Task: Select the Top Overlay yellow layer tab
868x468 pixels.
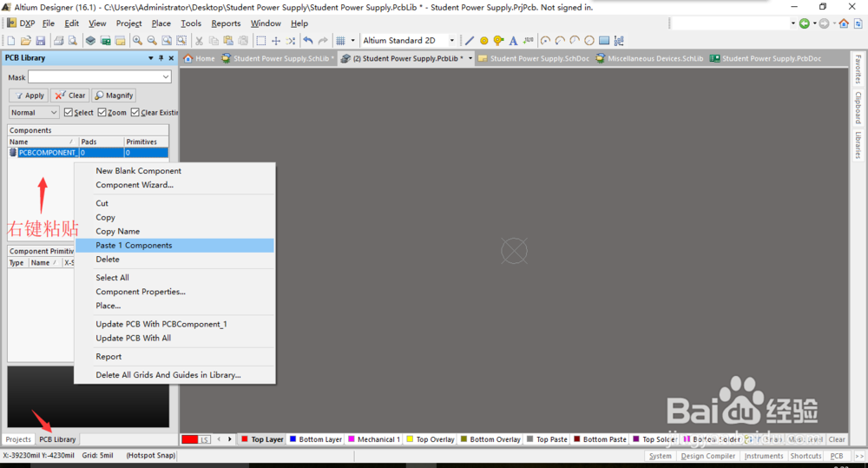Action: click(431, 439)
